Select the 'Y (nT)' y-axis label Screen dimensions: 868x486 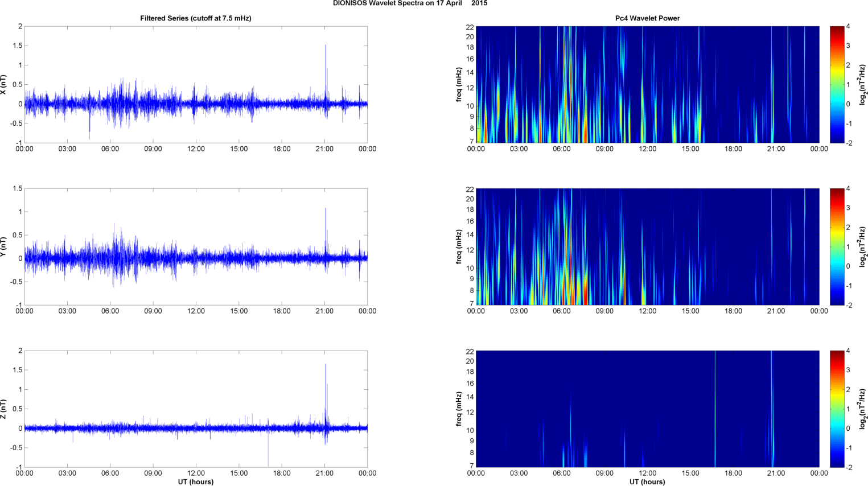coord(4,246)
